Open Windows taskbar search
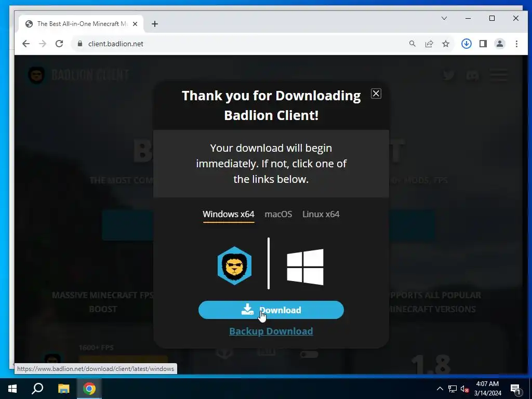532x399 pixels. (37, 389)
